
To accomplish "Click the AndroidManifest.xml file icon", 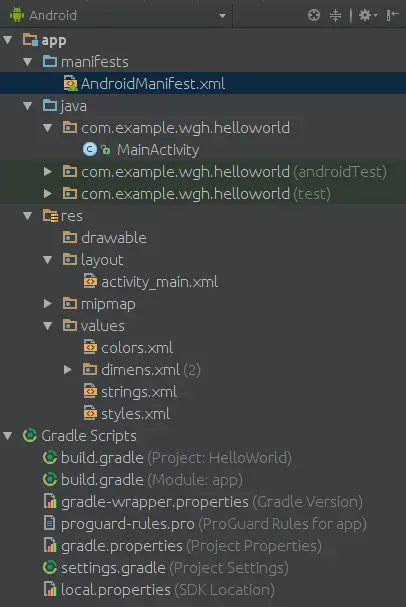I will [x=70, y=83].
